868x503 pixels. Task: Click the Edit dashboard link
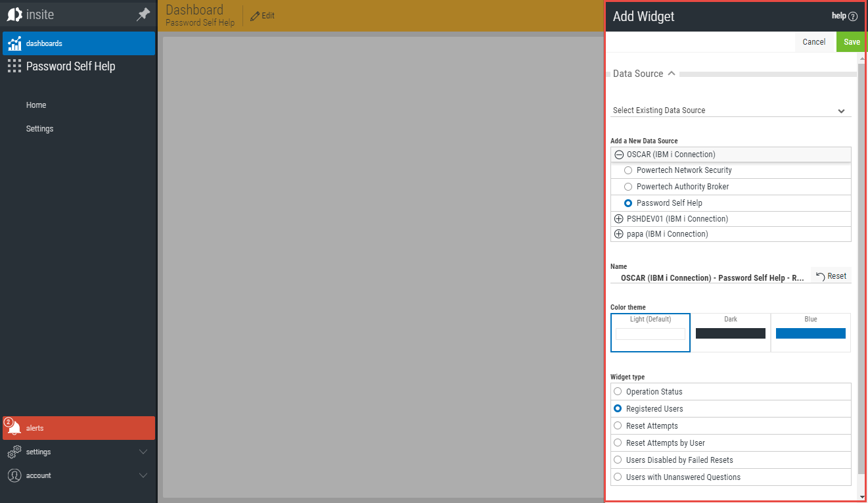(263, 16)
